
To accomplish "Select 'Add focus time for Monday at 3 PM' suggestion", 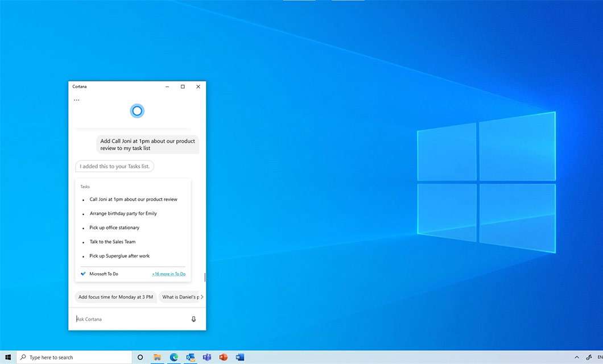I will coord(115,297).
